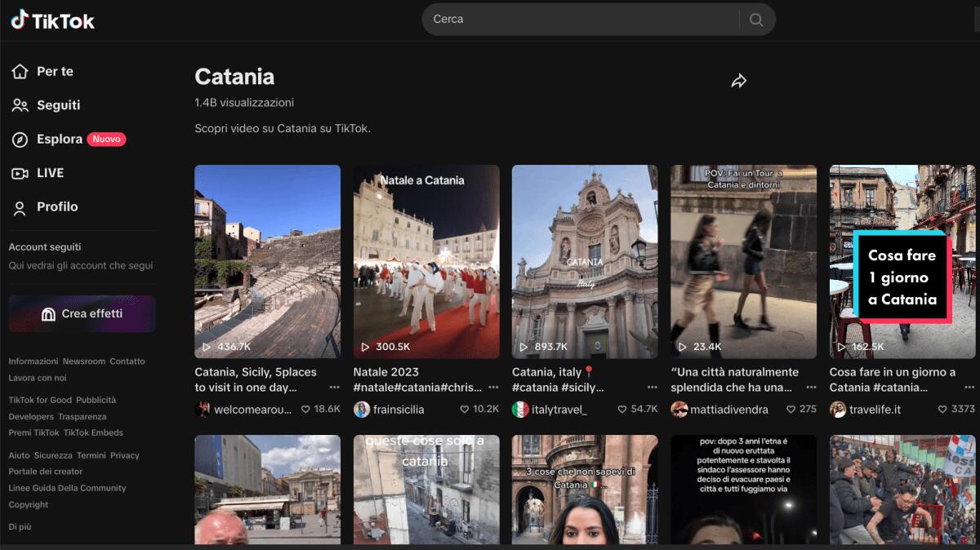The height and width of the screenshot is (550, 980).
Task: Click the camera icon beside LIVE
Action: coord(20,173)
